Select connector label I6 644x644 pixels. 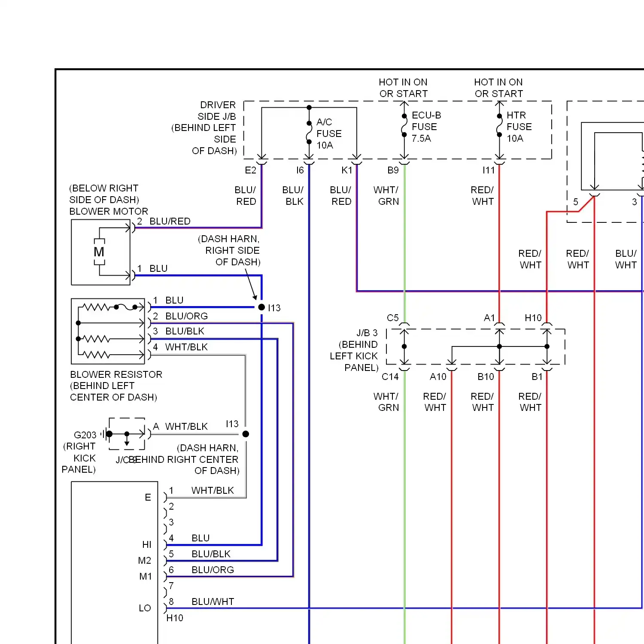[x=300, y=170]
